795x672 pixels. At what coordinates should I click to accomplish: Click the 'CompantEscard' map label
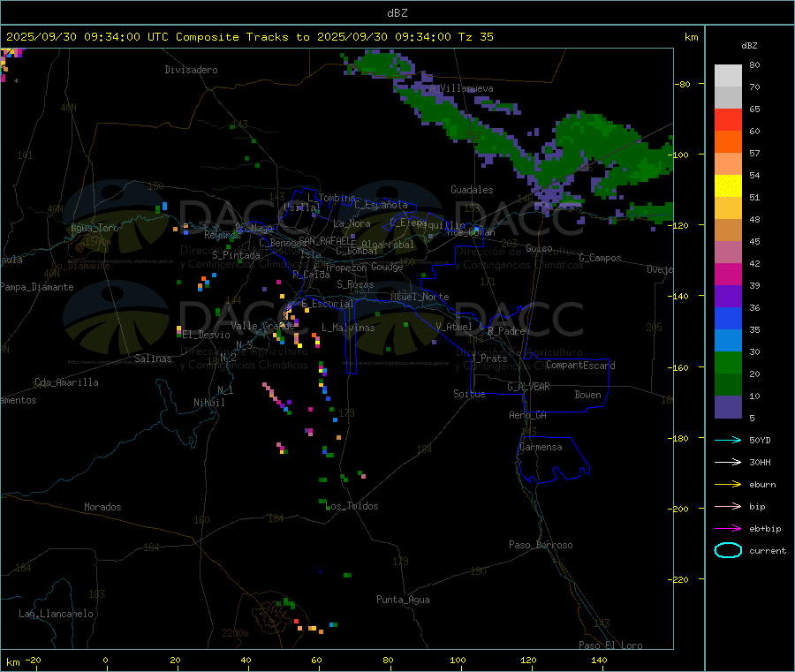click(580, 366)
